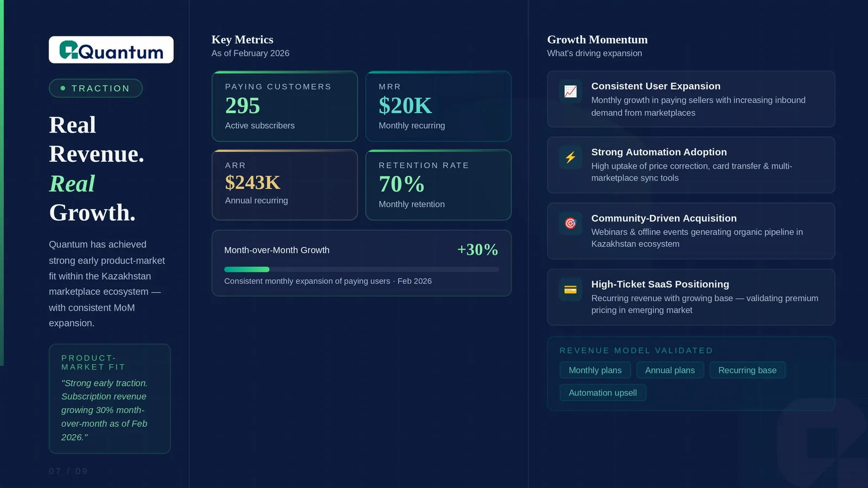Image resolution: width=868 pixels, height=488 pixels.
Task: Select the Retention Rate 70% card
Action: pyautogui.click(x=438, y=185)
